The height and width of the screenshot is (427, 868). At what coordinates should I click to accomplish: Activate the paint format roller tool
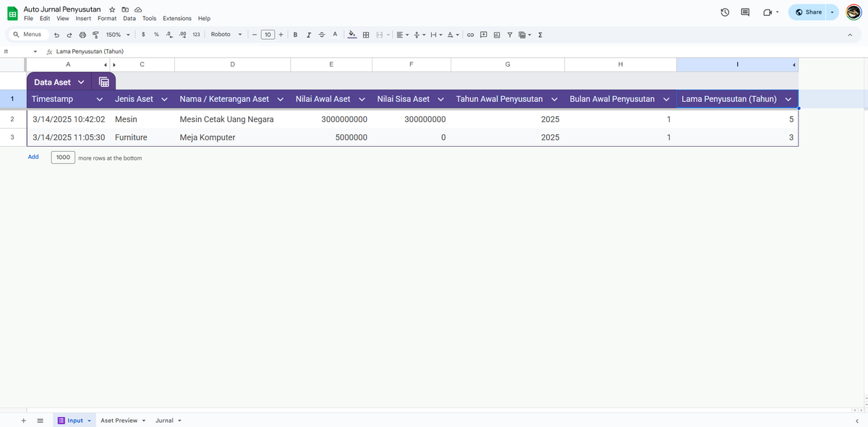click(x=95, y=35)
